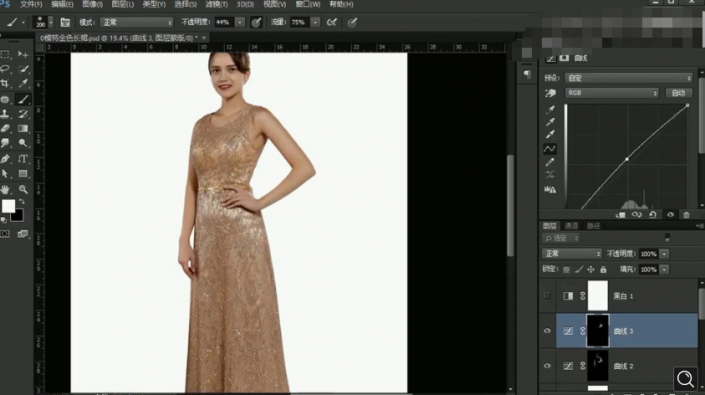Select the Clone Stamp tool
This screenshot has width=705, height=395.
coord(5,114)
